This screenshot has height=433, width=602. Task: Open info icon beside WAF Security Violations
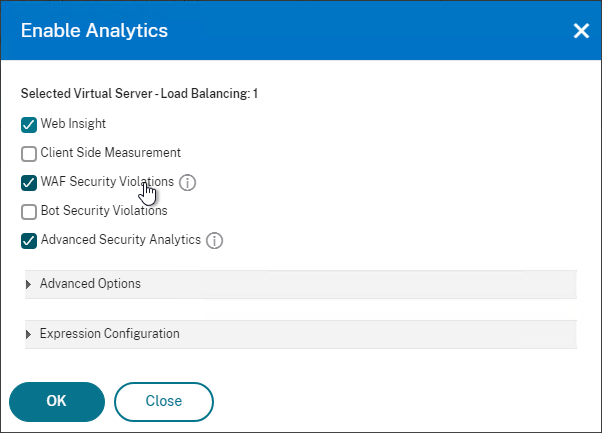pos(187,183)
